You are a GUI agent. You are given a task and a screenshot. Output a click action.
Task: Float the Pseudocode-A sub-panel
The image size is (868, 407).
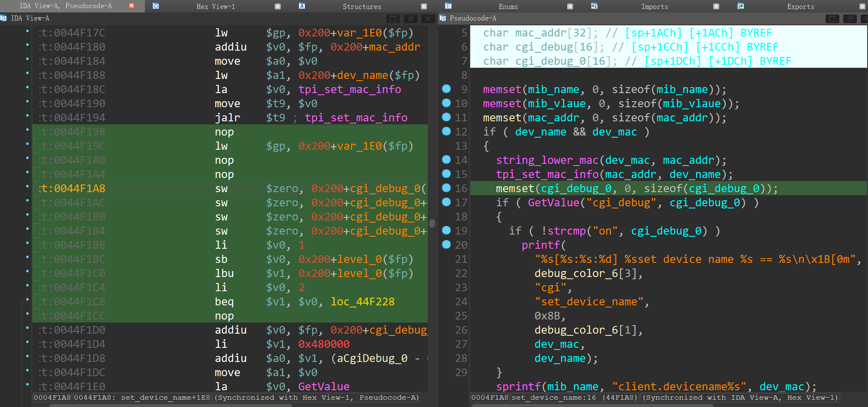[850, 18]
